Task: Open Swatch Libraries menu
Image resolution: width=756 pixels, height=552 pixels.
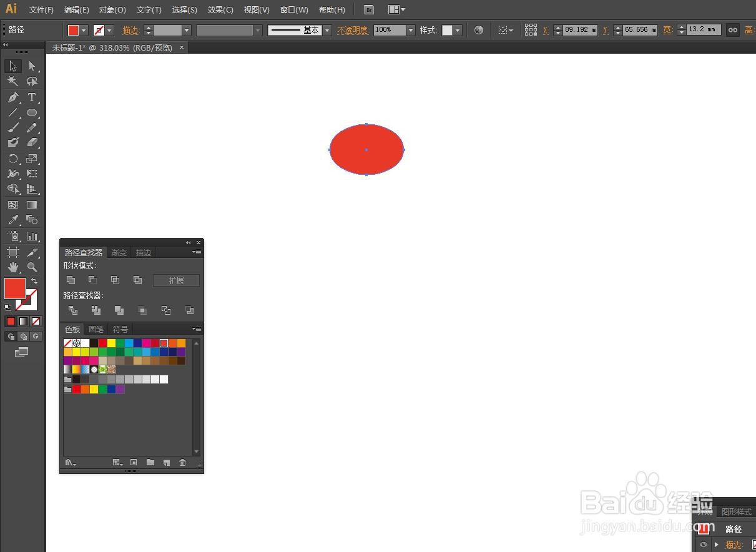Action: (71, 463)
